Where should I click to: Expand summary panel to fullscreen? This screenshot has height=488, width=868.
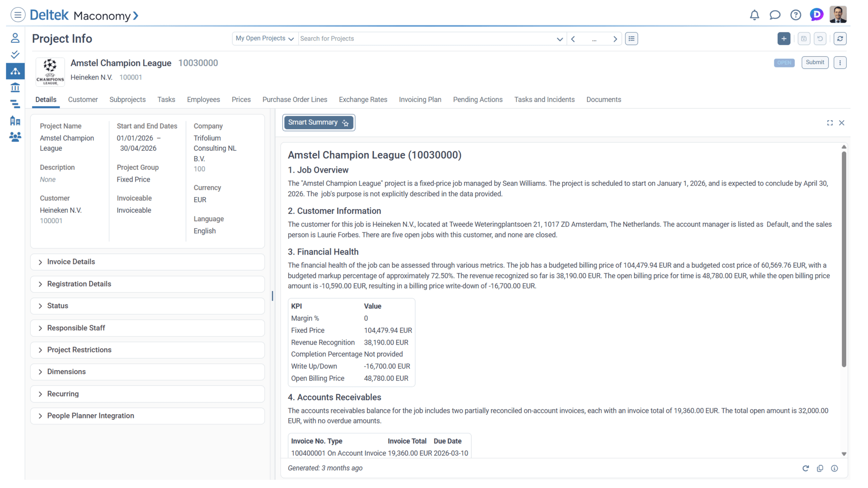click(830, 123)
